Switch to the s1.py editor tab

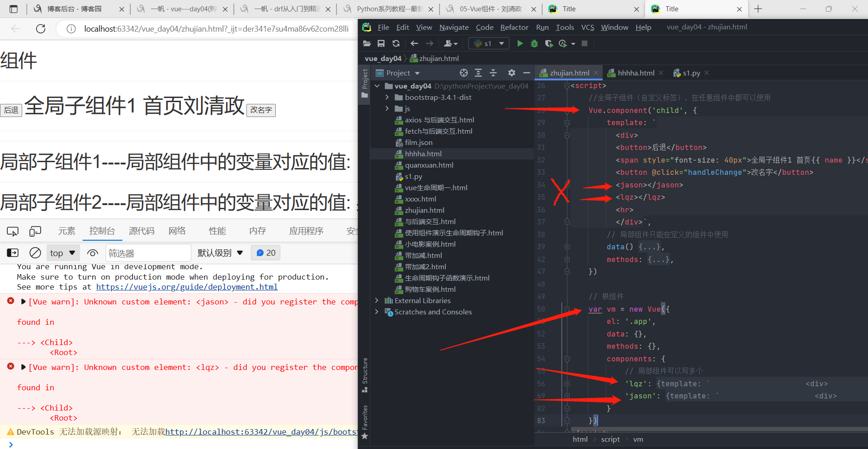tap(691, 73)
